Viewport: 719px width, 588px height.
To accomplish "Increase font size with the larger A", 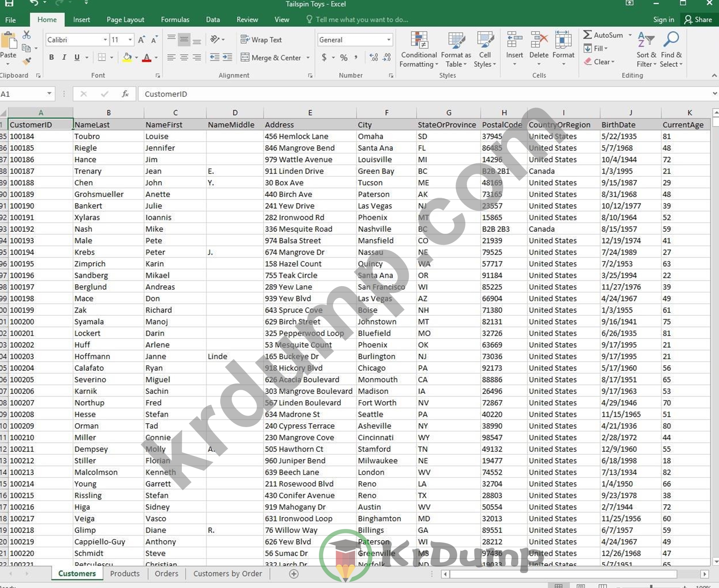I will pos(141,40).
